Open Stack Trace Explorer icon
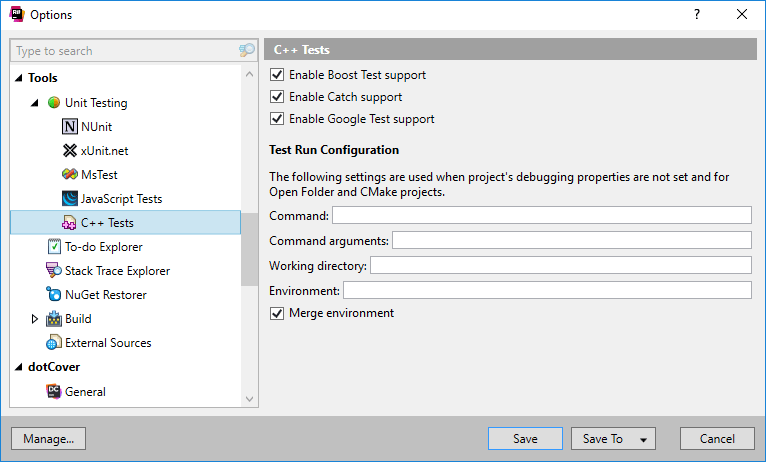 (x=54, y=271)
